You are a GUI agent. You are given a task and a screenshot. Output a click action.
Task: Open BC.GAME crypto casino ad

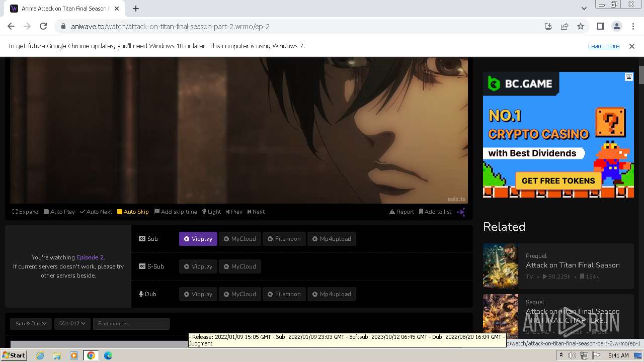coord(558,135)
